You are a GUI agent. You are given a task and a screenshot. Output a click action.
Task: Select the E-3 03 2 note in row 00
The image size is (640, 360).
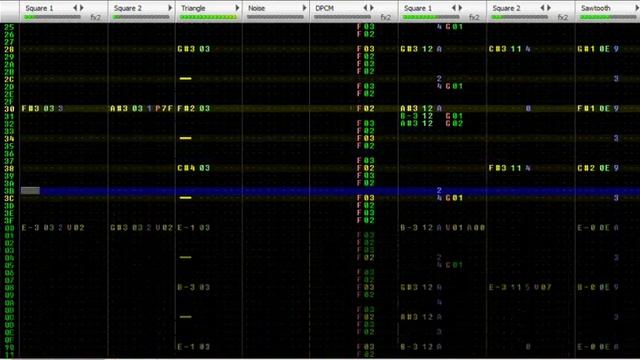(41, 228)
